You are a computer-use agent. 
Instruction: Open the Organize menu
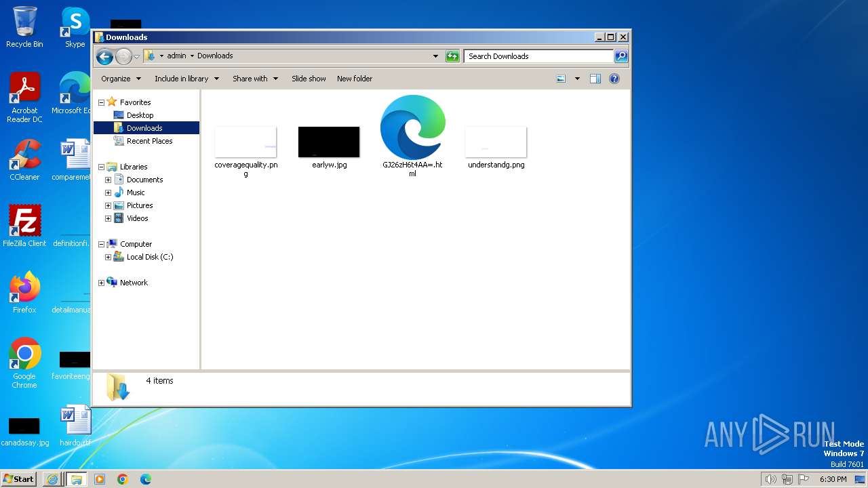coord(121,79)
